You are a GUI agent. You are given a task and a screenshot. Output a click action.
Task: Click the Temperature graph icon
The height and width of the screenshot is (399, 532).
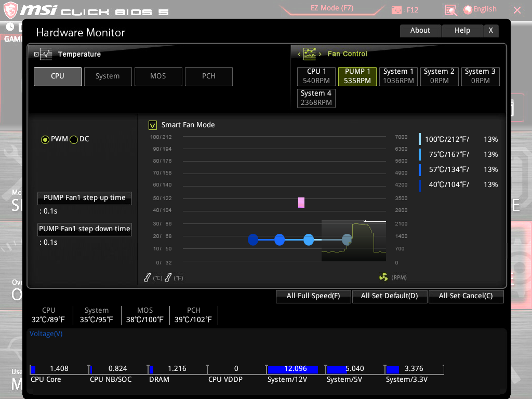pos(46,54)
